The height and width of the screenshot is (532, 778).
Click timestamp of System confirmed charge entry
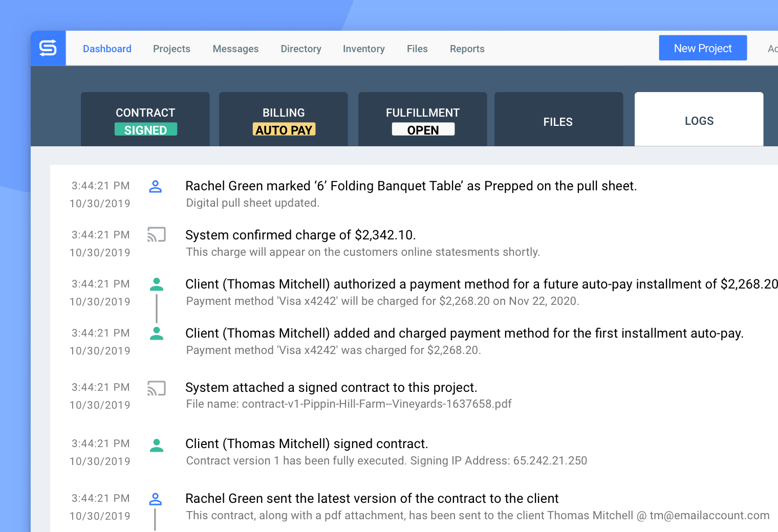(100, 243)
